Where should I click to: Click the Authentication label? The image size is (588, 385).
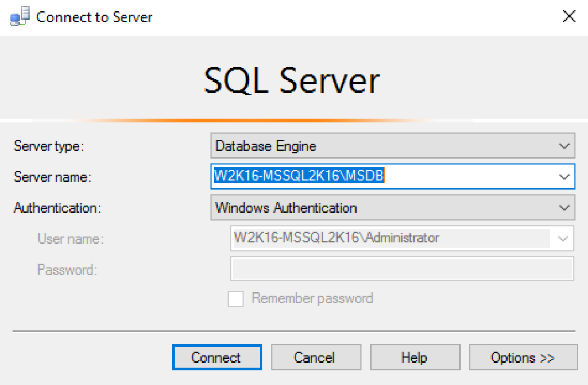click(57, 208)
